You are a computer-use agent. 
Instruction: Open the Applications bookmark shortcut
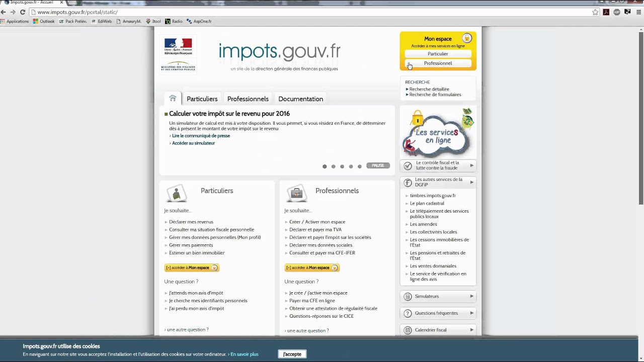click(15, 21)
